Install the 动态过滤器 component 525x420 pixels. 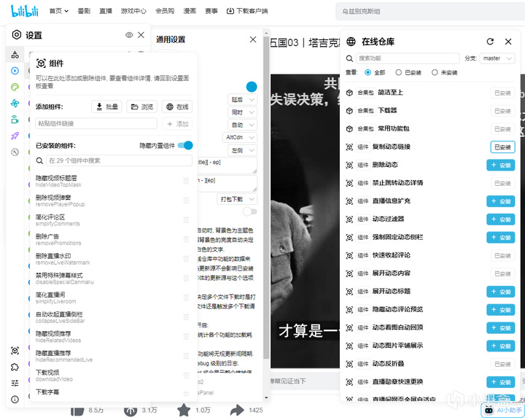point(500,219)
